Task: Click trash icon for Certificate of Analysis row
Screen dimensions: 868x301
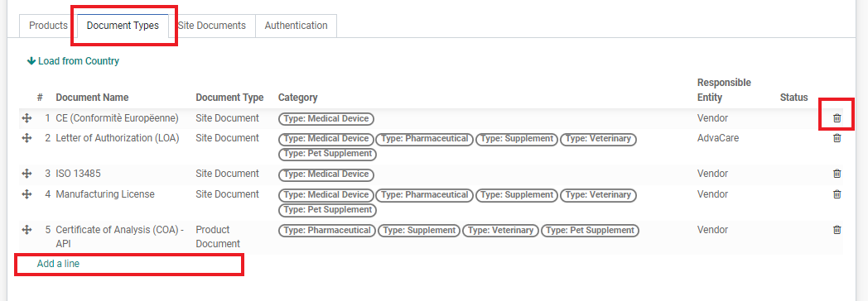Action: (837, 229)
